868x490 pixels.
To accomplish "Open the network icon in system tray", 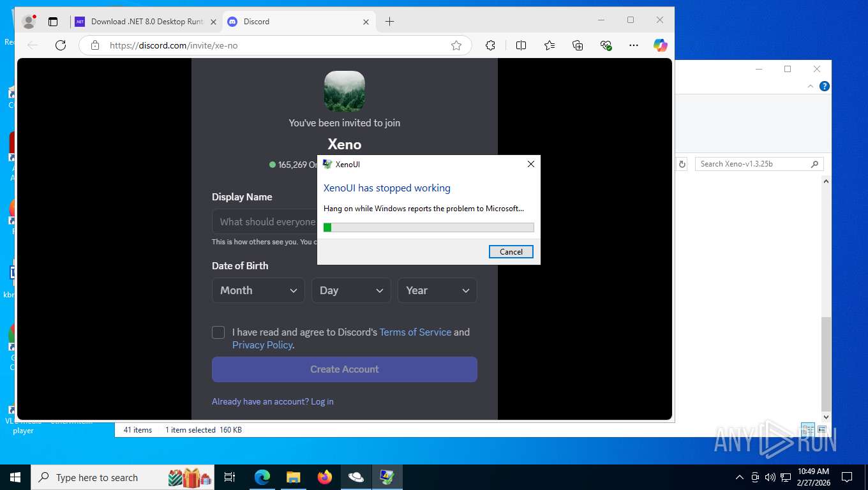I will (x=786, y=477).
